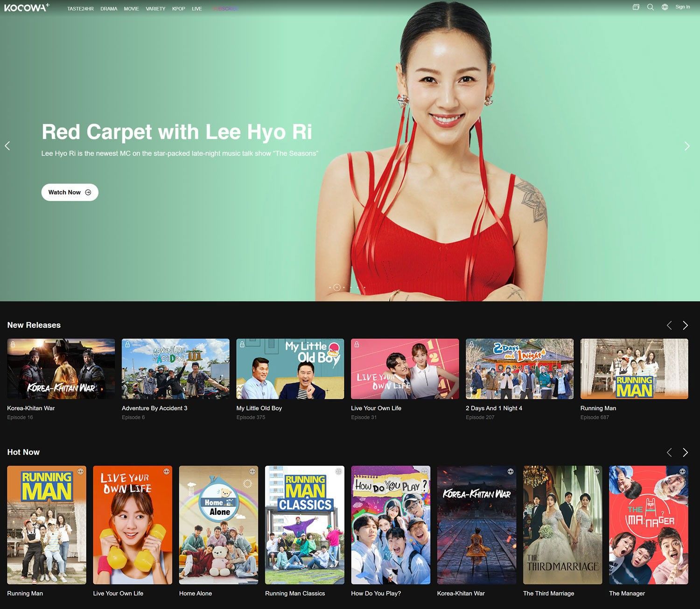This screenshot has height=609, width=700.
Task: Click the "Episode 207" text
Action: 480,417
